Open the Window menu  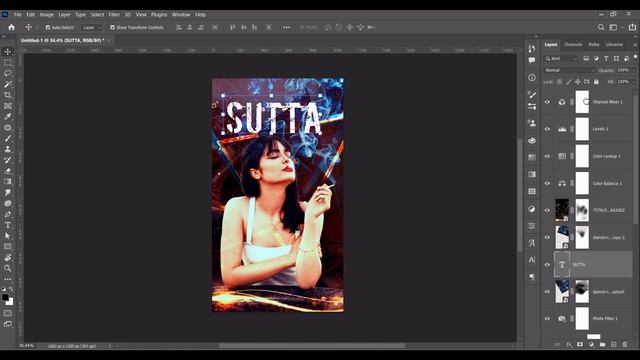(181, 15)
